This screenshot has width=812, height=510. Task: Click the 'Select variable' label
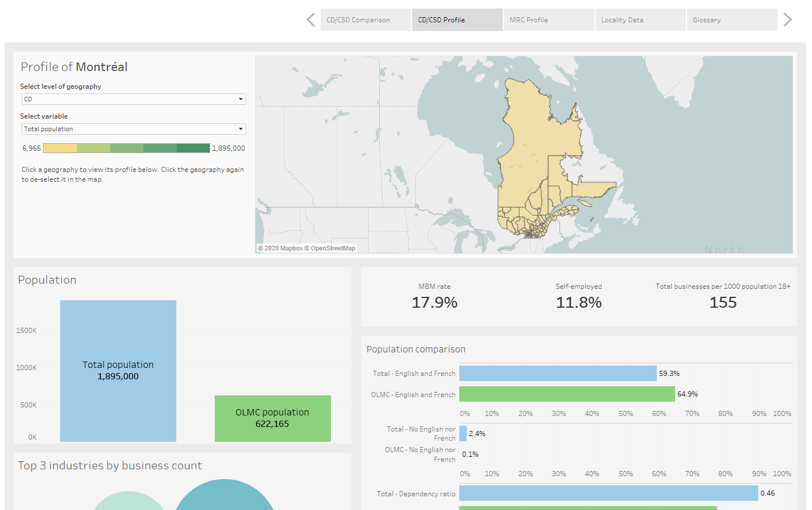(x=44, y=116)
